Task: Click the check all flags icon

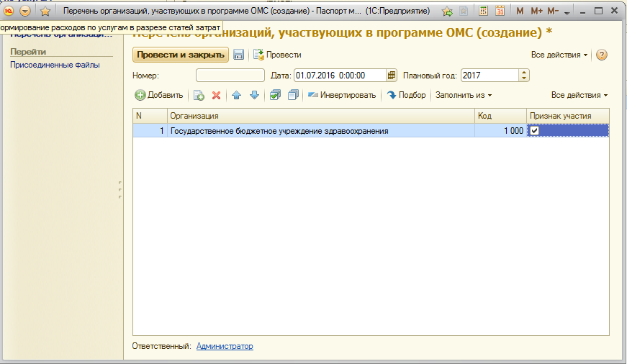Action: pos(275,95)
